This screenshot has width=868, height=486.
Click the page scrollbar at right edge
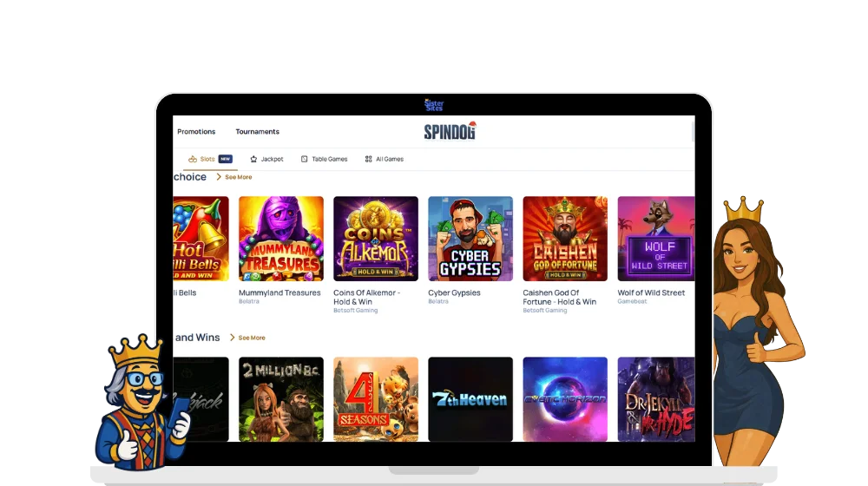pos(693,131)
